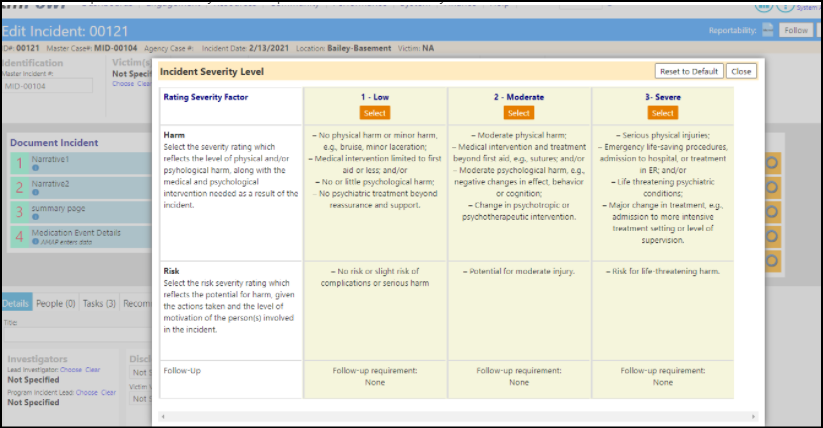Open the summary page document step
This screenshot has height=428, width=823.
click(81, 212)
